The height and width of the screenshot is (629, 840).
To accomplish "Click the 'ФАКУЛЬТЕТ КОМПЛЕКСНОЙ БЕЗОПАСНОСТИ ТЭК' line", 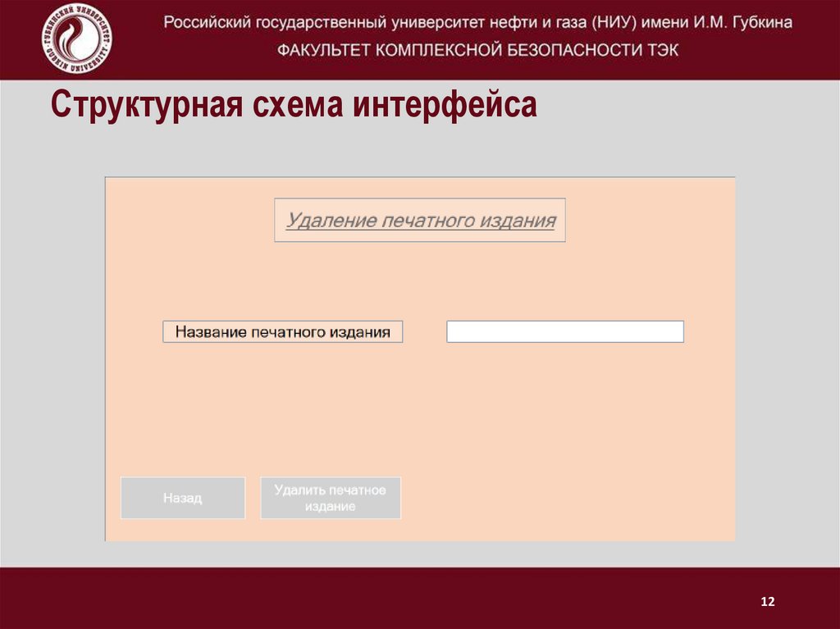I will [478, 48].
